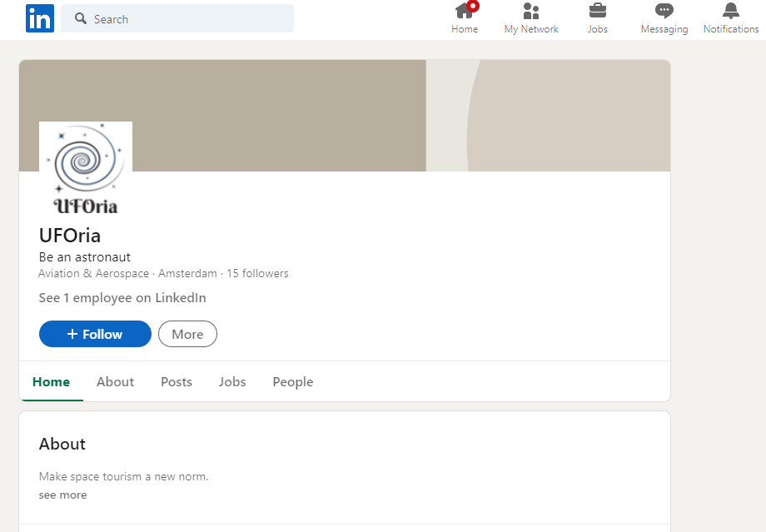Click the LinkedIn logo icon
Viewport: 766px width, 532px height.
click(x=40, y=18)
